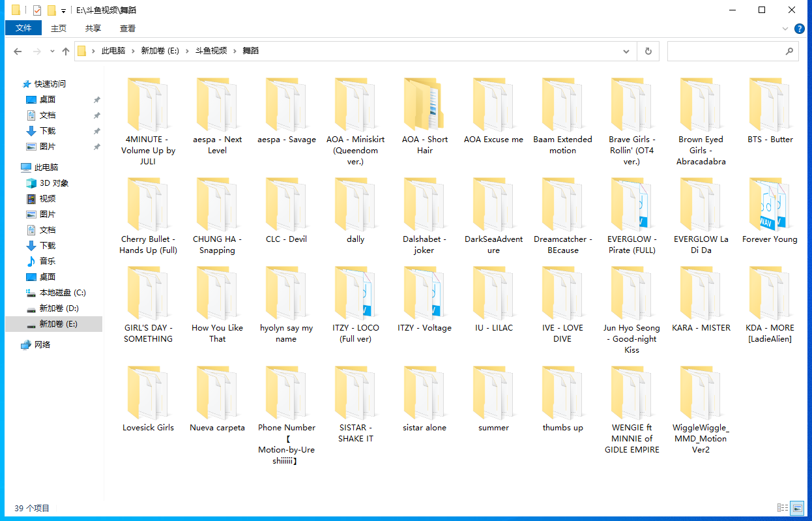812x521 pixels.
Task: Open the CHUNG HA - Snapping folder
Action: (217, 216)
